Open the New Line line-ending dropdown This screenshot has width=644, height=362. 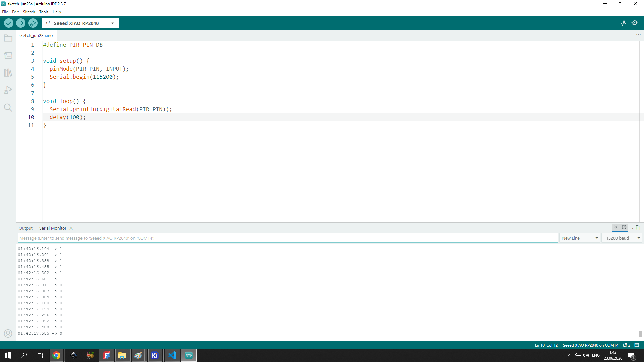[580, 238]
